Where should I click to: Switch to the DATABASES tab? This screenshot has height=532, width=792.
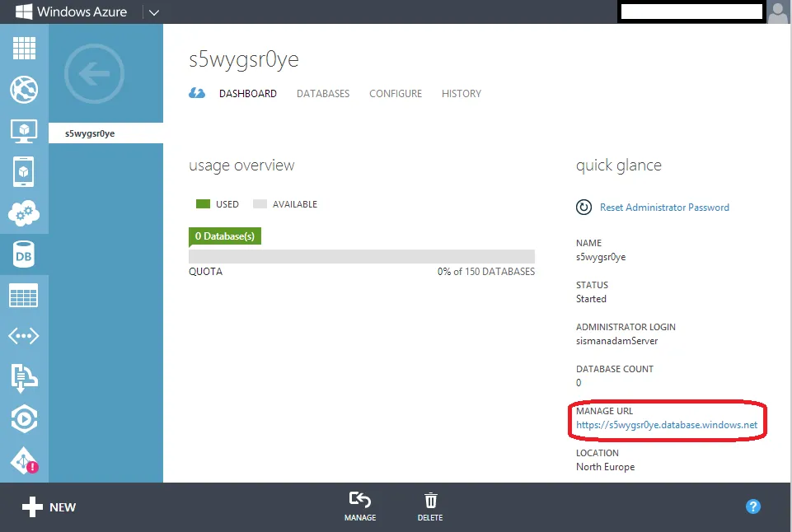pyautogui.click(x=323, y=94)
